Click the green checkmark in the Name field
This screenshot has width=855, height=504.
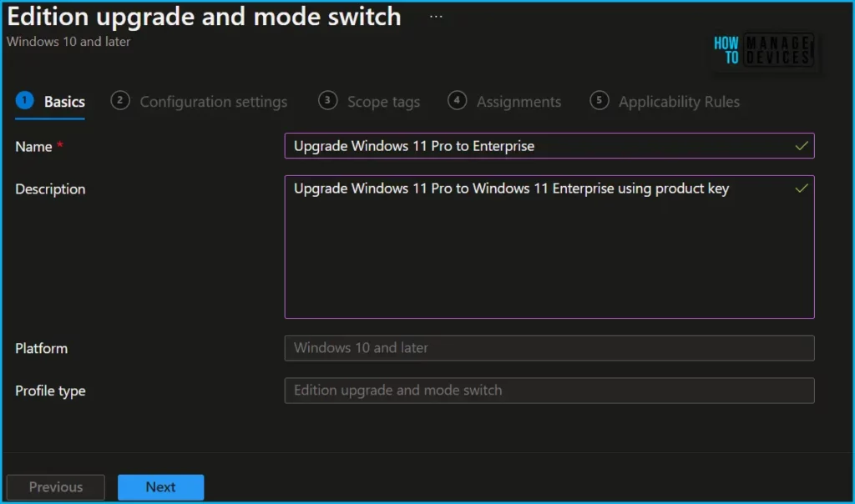[802, 146]
